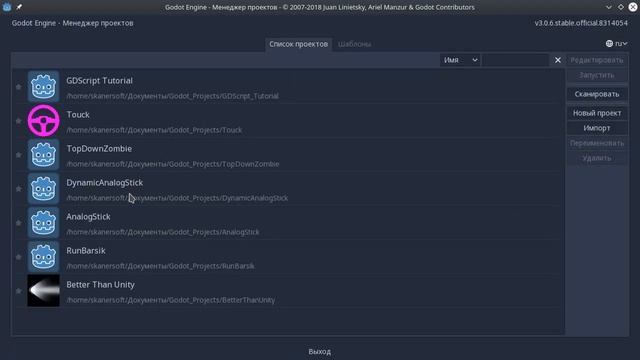Select the RunBarsik project name
The image size is (640, 360).
pyautogui.click(x=86, y=251)
